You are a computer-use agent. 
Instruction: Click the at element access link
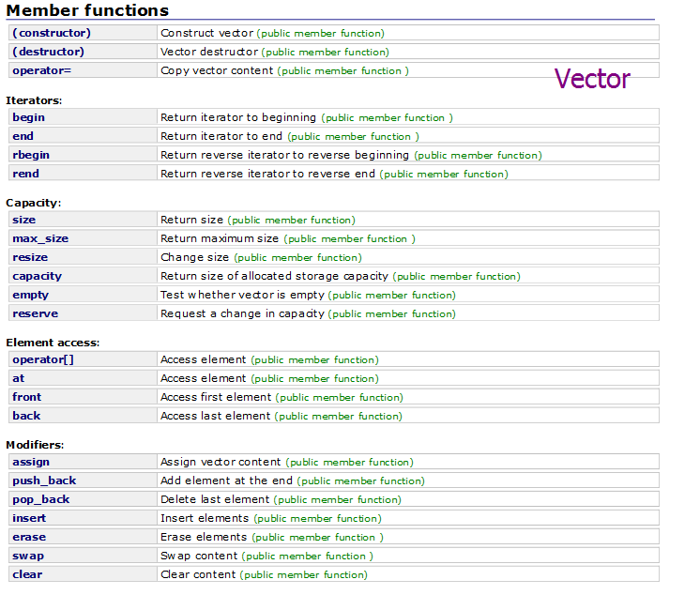19,378
